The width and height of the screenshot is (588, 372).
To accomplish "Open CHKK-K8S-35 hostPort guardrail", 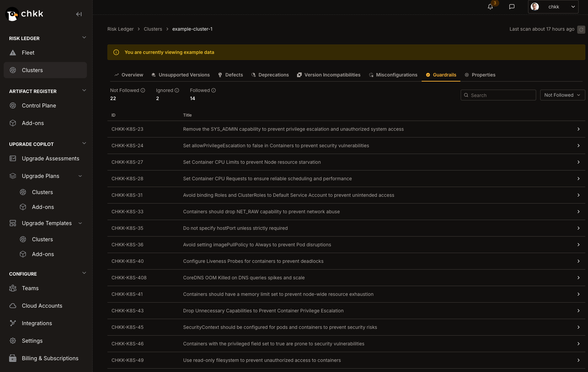I will click(x=346, y=228).
